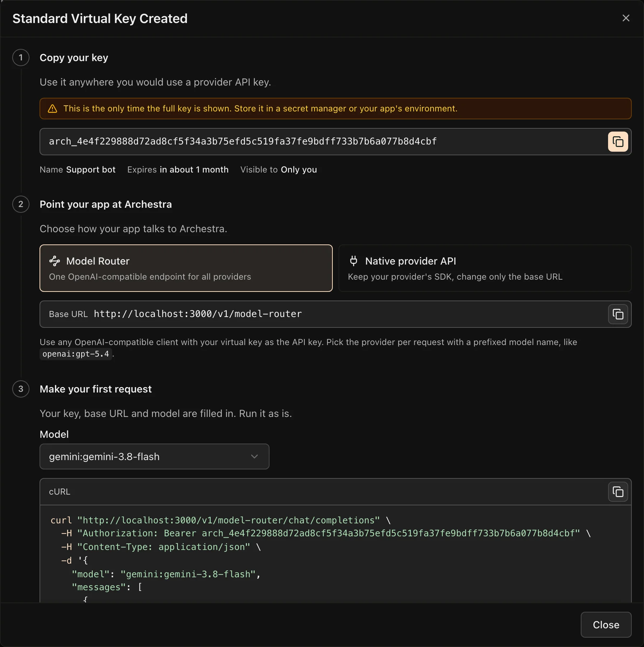Click the Close button at the bottom
This screenshot has height=647, width=644.
point(606,625)
